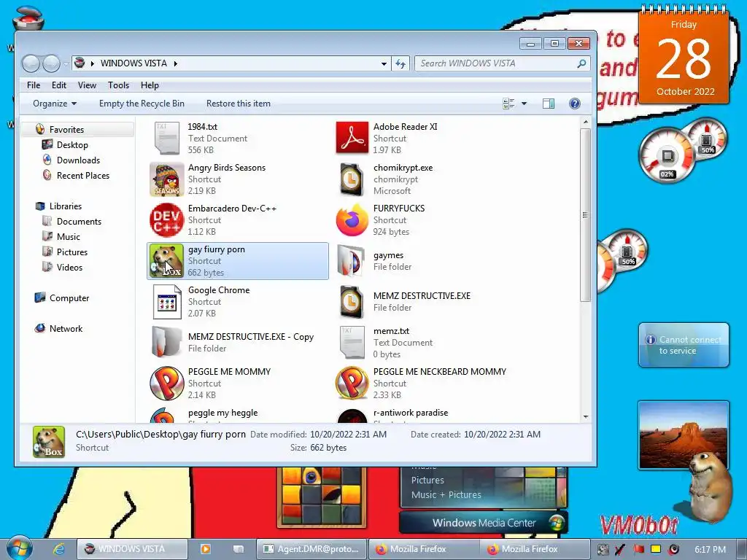The image size is (747, 560).
Task: Expand the address bar history dropdown
Action: [x=384, y=63]
